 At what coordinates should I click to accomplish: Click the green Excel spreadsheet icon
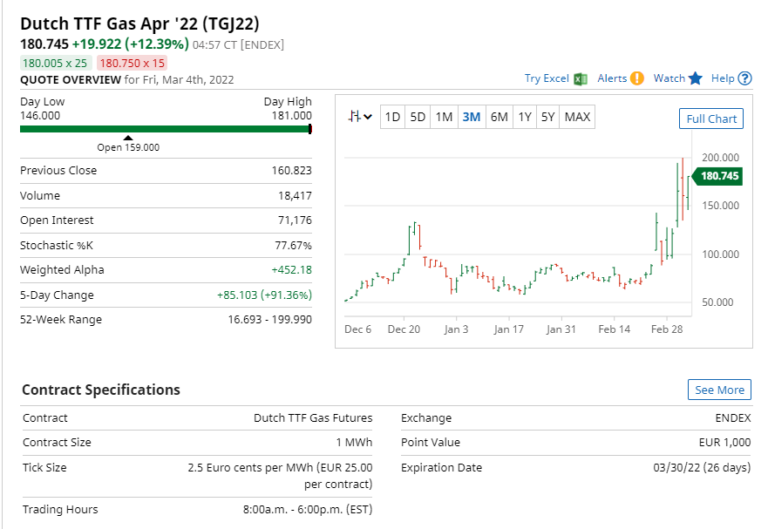click(580, 78)
